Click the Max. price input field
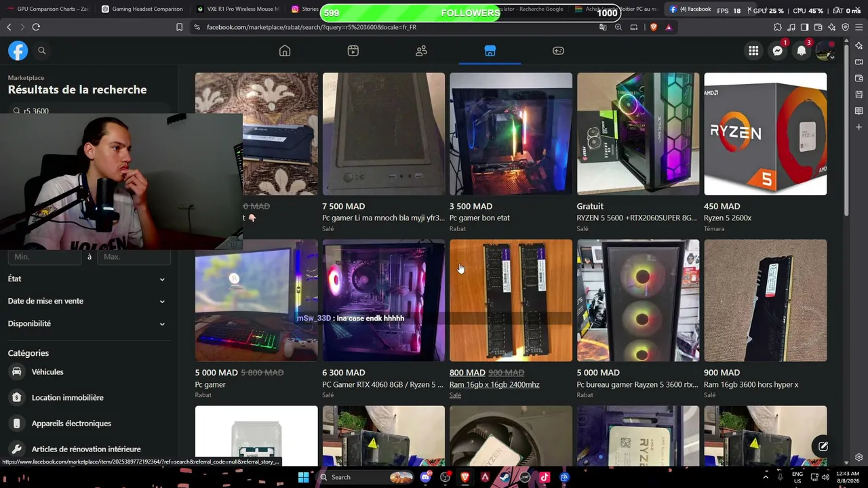The image size is (868, 488). click(x=134, y=257)
